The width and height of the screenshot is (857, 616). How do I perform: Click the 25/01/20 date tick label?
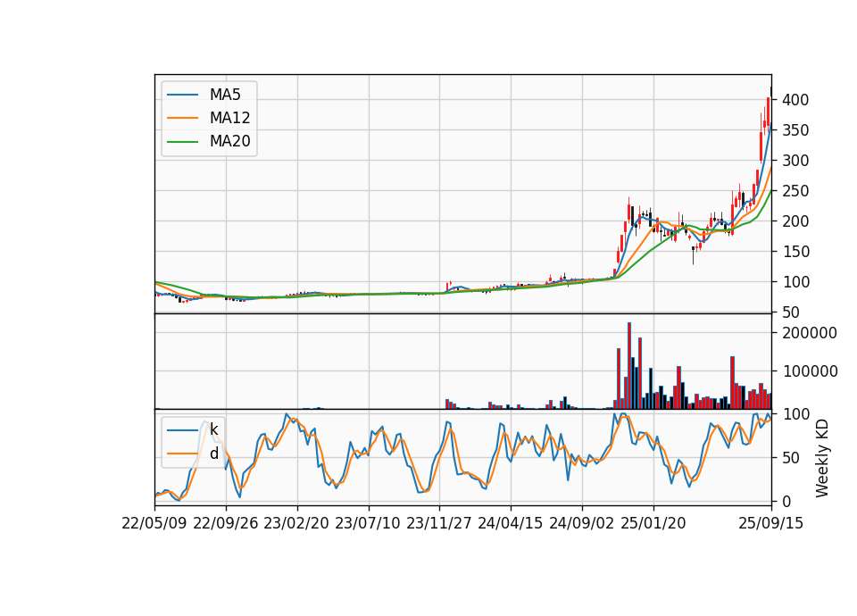click(653, 523)
